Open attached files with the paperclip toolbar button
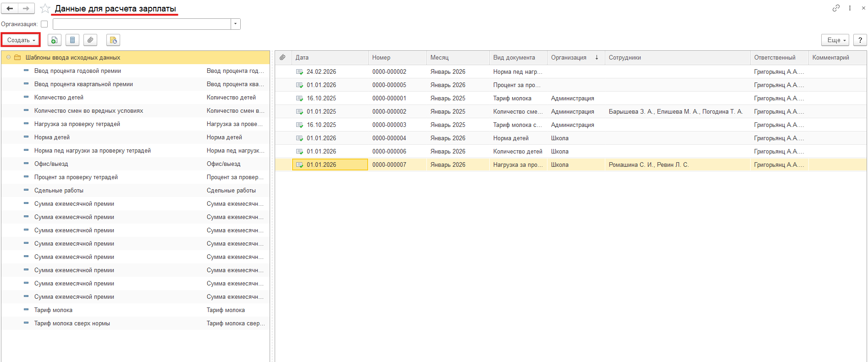The width and height of the screenshot is (868, 362). click(90, 40)
